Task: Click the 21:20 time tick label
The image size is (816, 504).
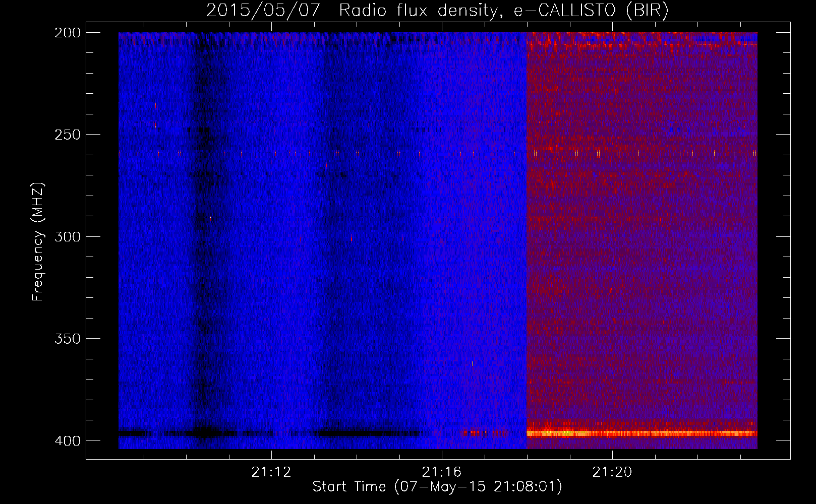Action: 612,472
